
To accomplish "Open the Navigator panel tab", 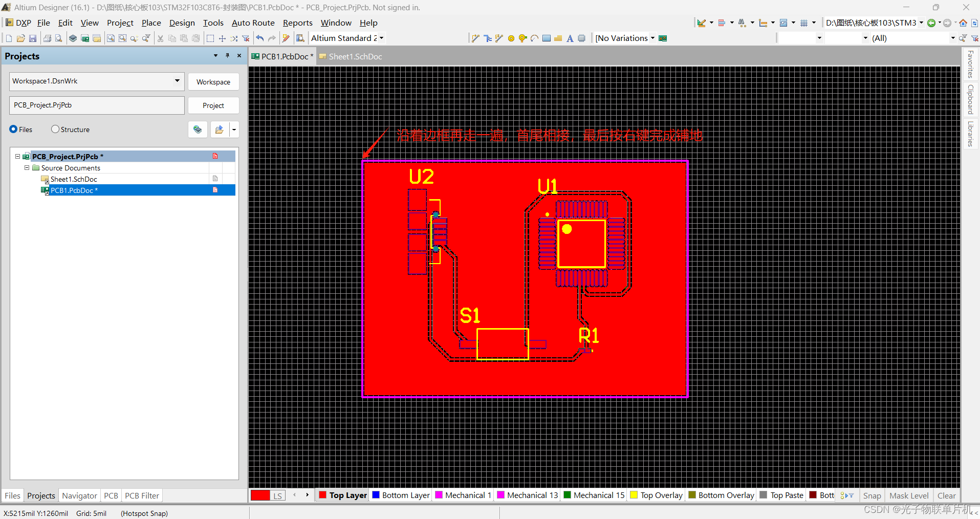I will [x=79, y=495].
